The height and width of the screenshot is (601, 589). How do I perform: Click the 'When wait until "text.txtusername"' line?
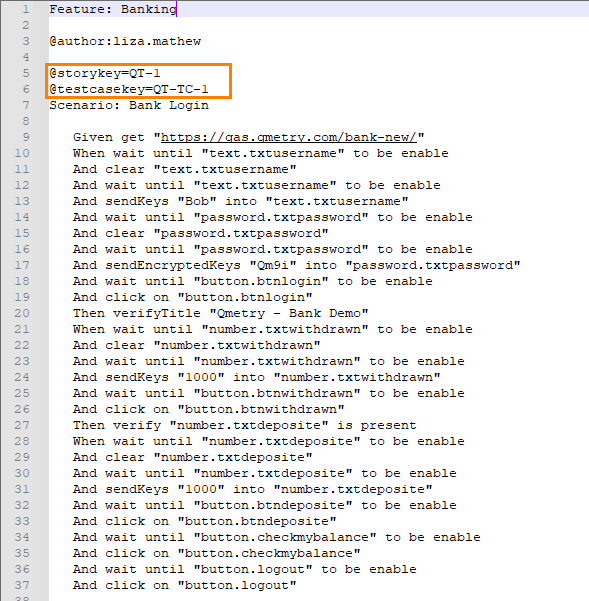point(261,153)
